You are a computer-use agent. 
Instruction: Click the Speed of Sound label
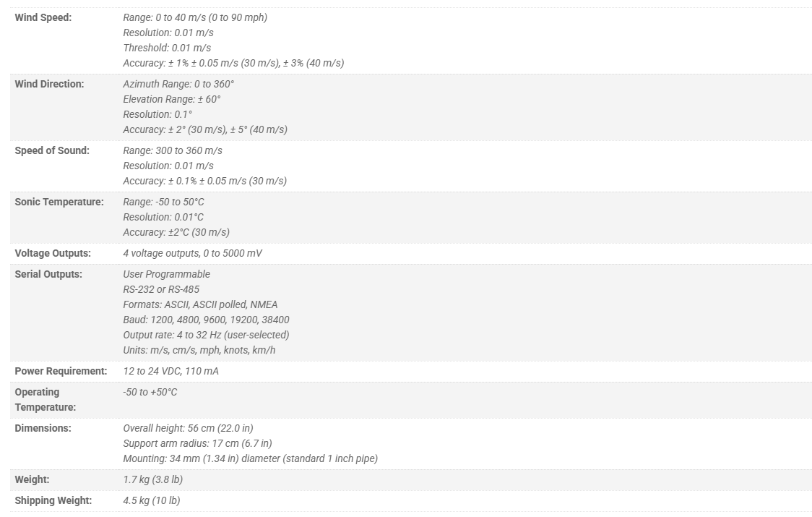[52, 150]
